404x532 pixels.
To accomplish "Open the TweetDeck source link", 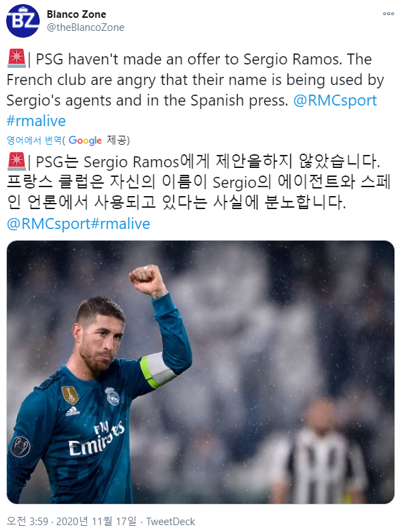I will (171, 522).
